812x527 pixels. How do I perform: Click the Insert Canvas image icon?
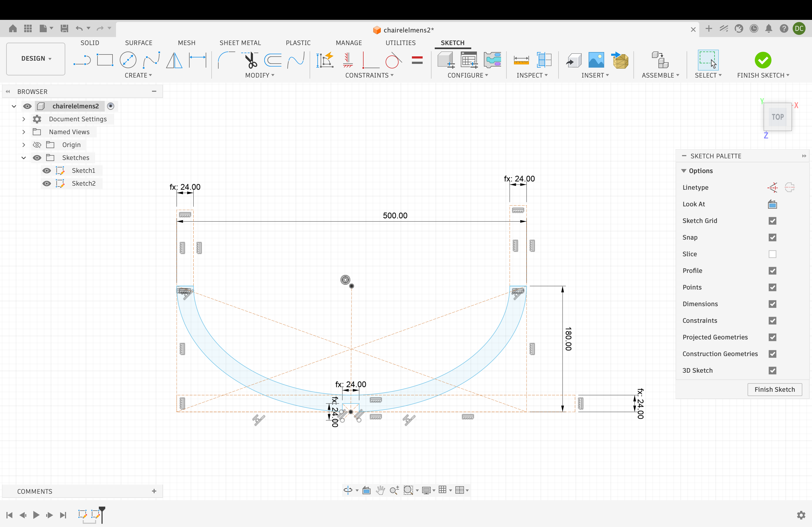click(596, 60)
